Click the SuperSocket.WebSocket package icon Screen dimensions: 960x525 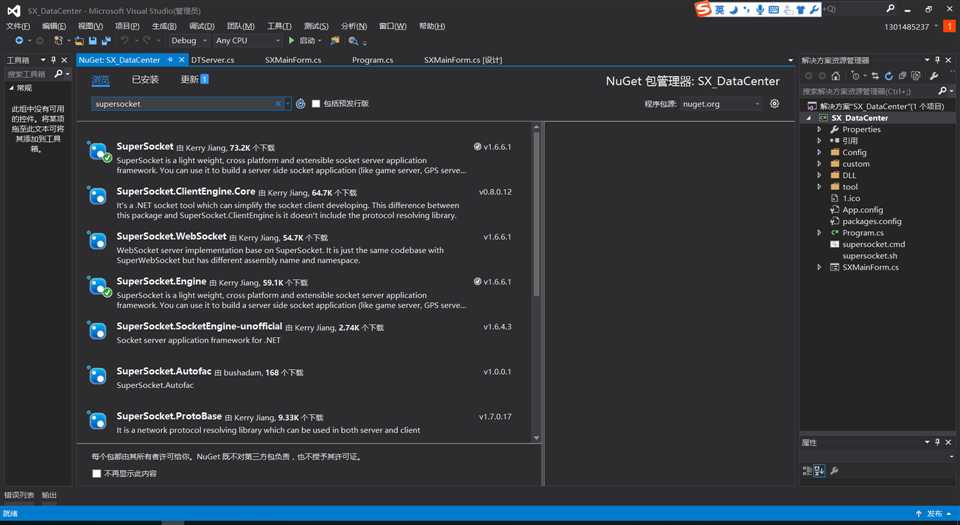coord(97,241)
